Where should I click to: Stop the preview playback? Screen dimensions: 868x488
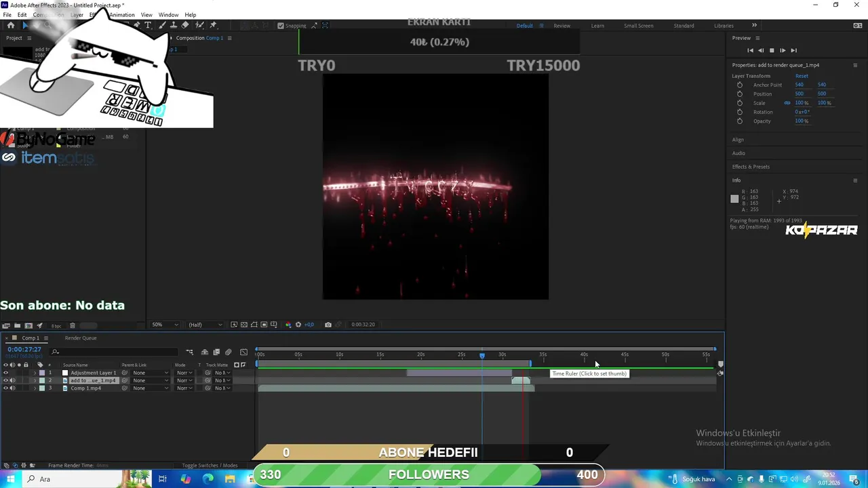point(772,50)
